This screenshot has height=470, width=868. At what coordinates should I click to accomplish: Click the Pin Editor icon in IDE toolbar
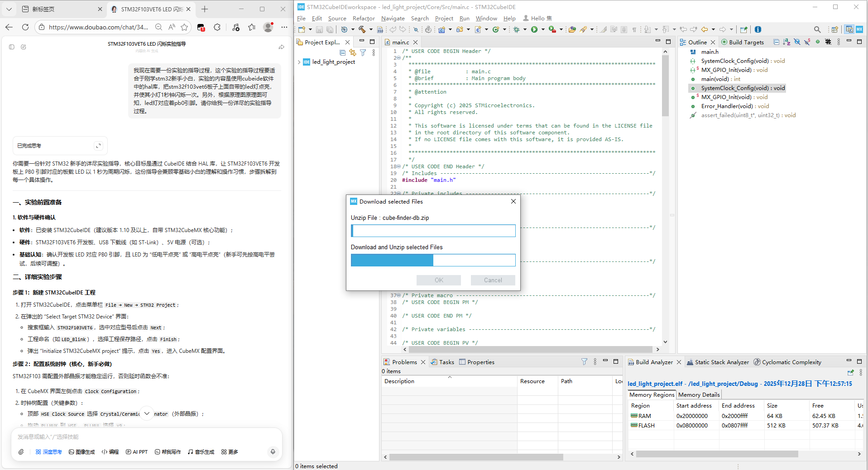pos(743,29)
